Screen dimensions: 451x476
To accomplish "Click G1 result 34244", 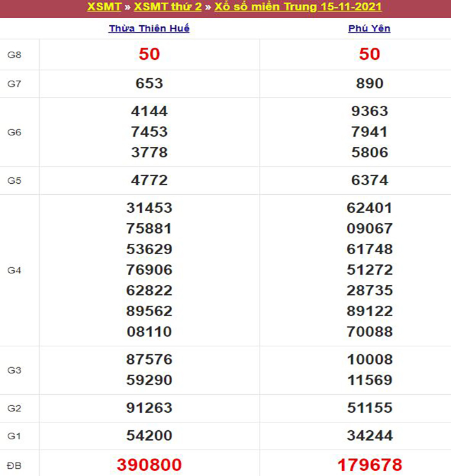I will point(369,435).
